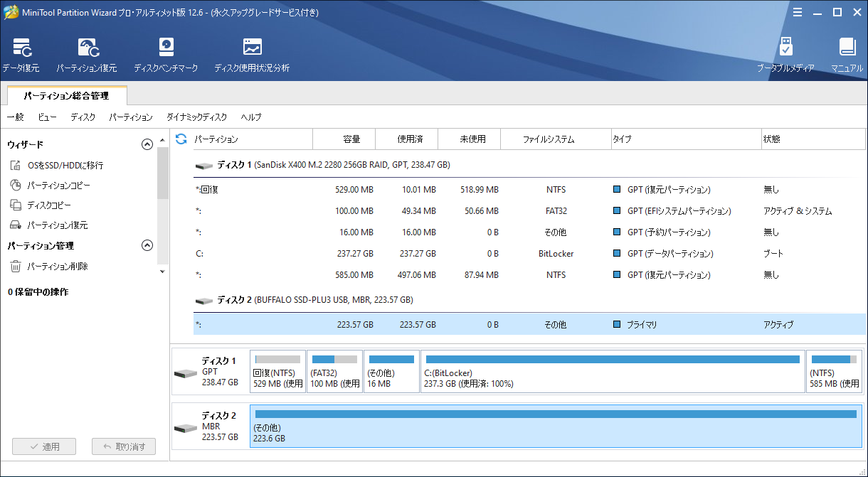Open the ディスク menu
868x477 pixels.
click(83, 117)
